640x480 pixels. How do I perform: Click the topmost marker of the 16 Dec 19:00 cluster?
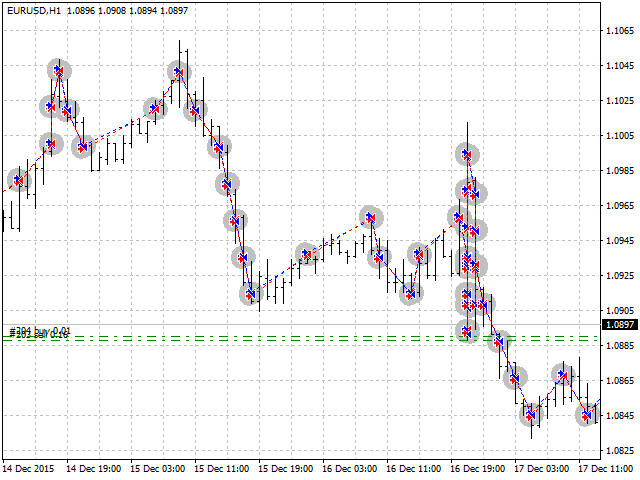coord(467,155)
